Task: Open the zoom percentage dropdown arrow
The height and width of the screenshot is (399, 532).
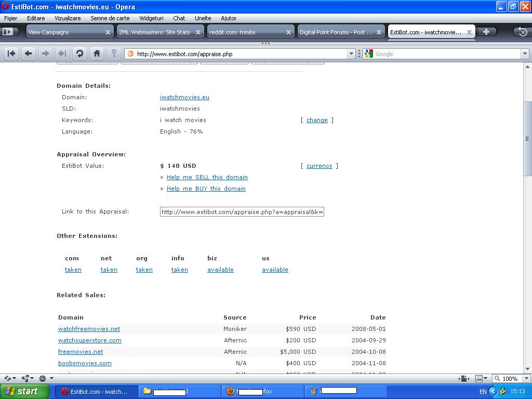Action: pos(527,378)
